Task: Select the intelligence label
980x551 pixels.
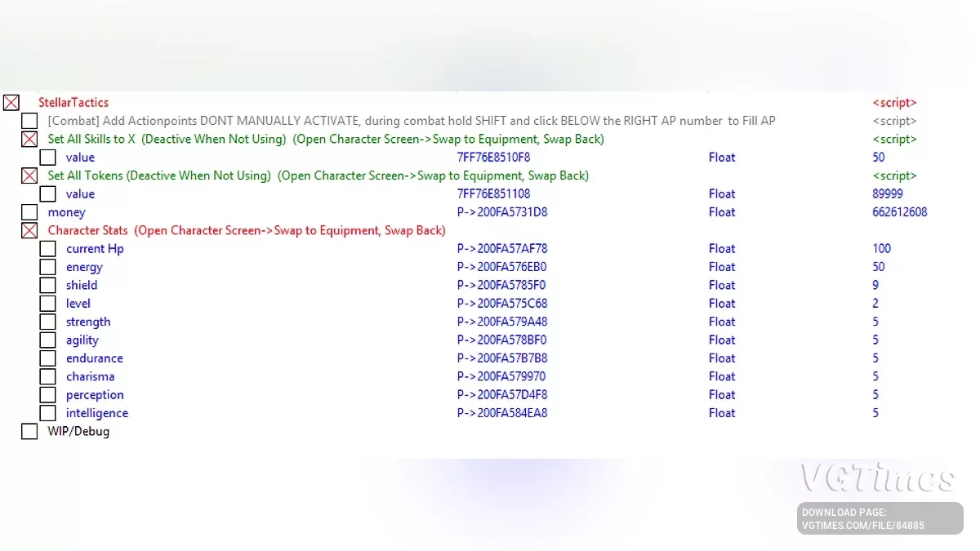Action: click(x=97, y=413)
